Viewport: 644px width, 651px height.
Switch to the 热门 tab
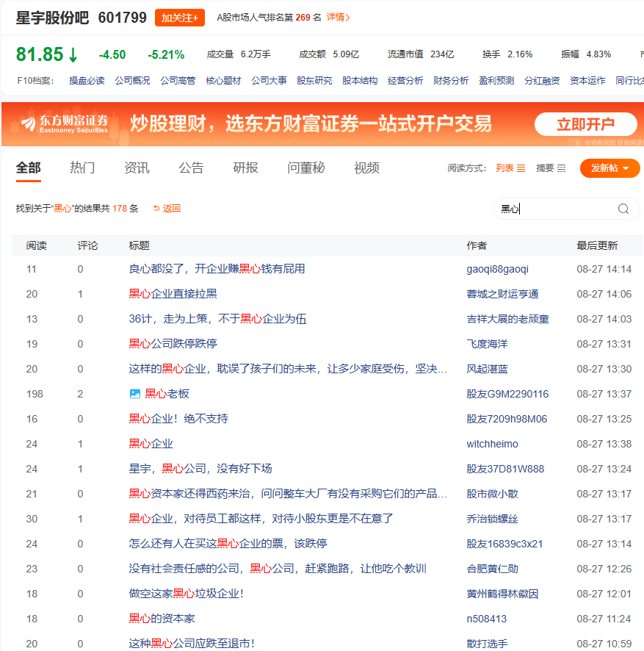point(82,168)
